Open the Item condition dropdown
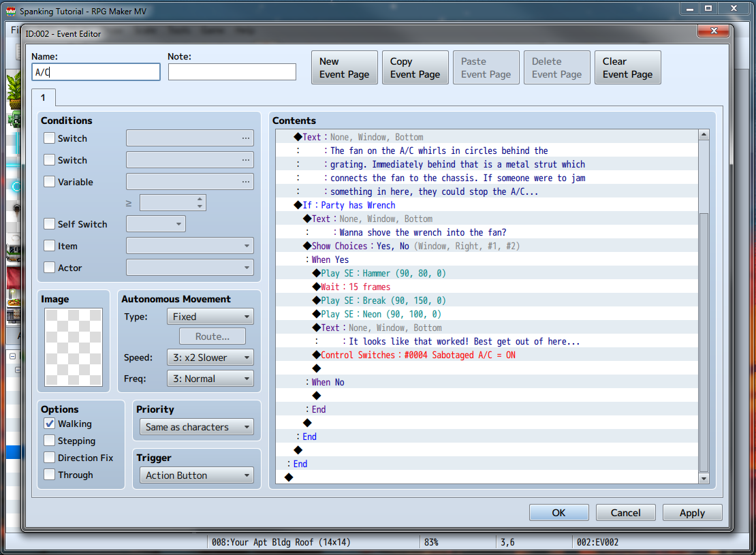Viewport: 756px width, 555px height. (190, 245)
